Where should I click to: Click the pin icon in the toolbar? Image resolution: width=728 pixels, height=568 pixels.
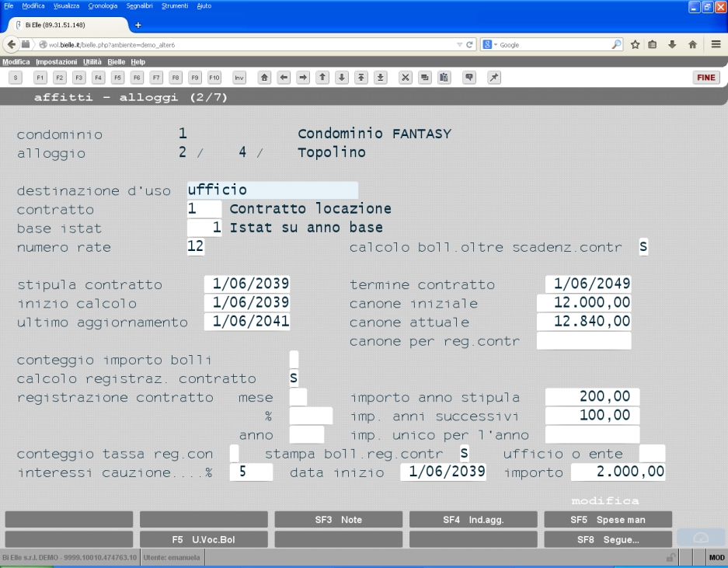[x=494, y=78]
